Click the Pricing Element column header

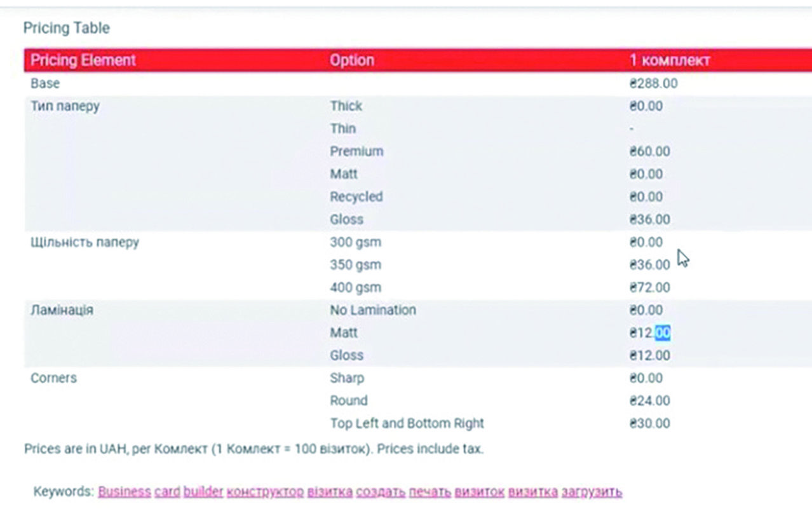point(83,60)
